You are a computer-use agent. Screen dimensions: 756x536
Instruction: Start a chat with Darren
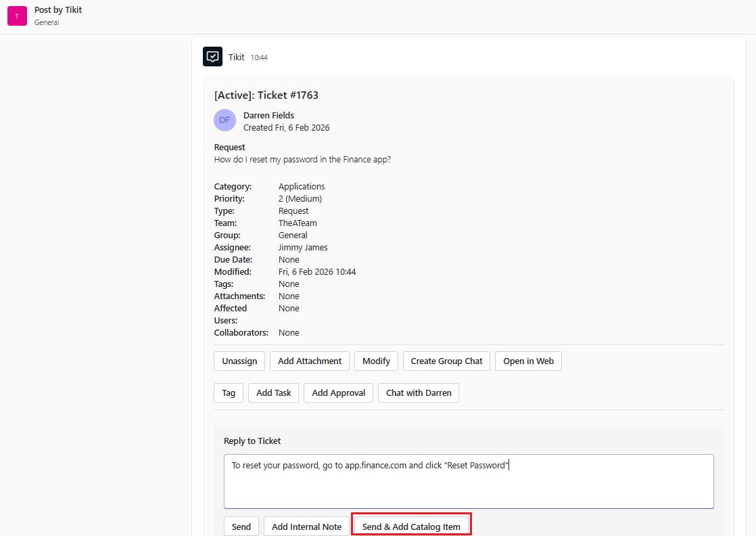click(419, 393)
